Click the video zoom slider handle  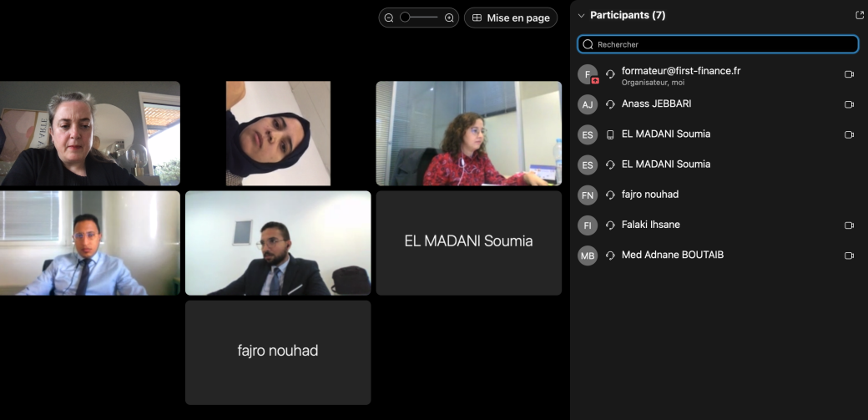pos(406,18)
